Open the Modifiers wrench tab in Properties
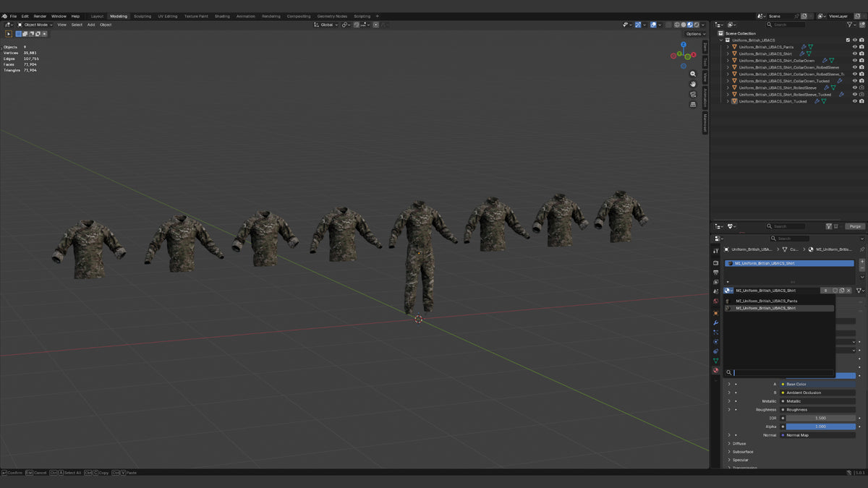 [x=715, y=322]
